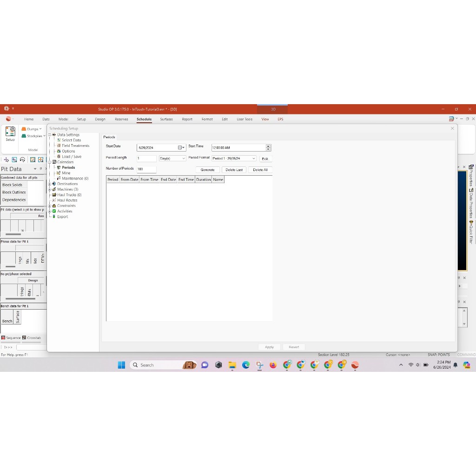
Task: Click the rotate view toolbar icon
Action: coord(22,160)
